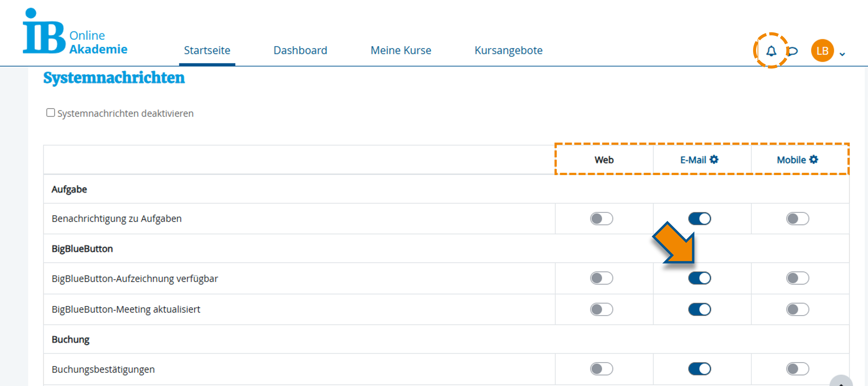Disable E-Mail toggle for Buchungsbestätigungen

click(x=699, y=369)
